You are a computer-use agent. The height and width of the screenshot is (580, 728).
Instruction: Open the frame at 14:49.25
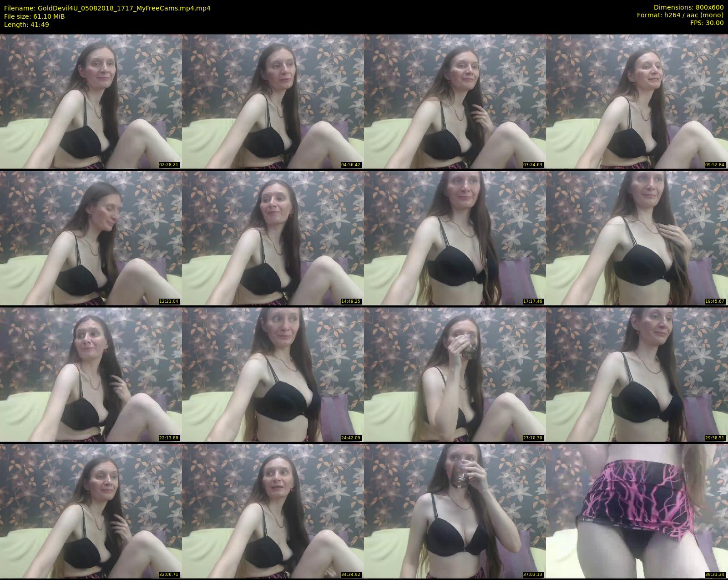point(273,238)
